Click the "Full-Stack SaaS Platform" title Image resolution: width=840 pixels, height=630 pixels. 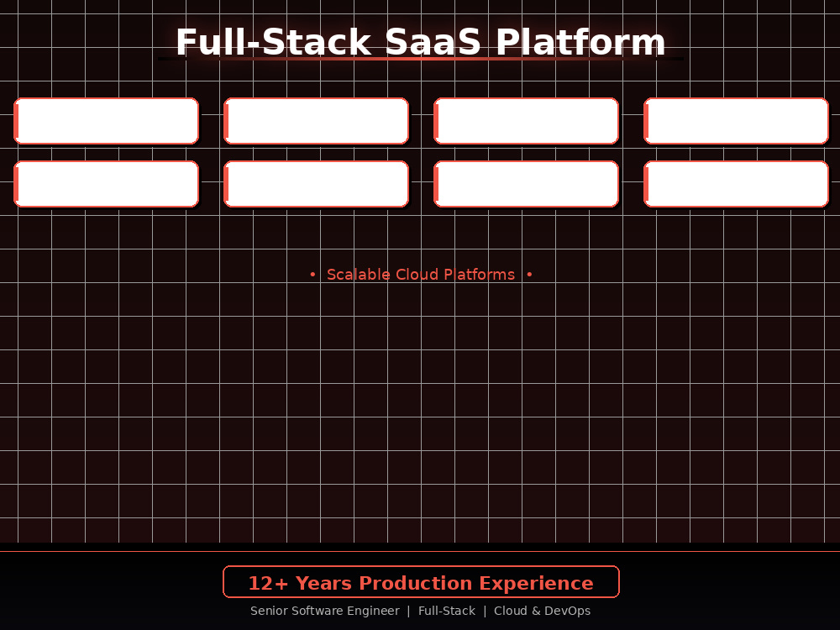click(421, 42)
